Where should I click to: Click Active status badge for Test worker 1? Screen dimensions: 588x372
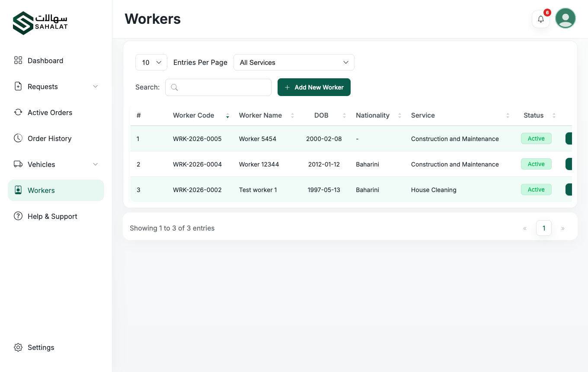click(x=536, y=189)
